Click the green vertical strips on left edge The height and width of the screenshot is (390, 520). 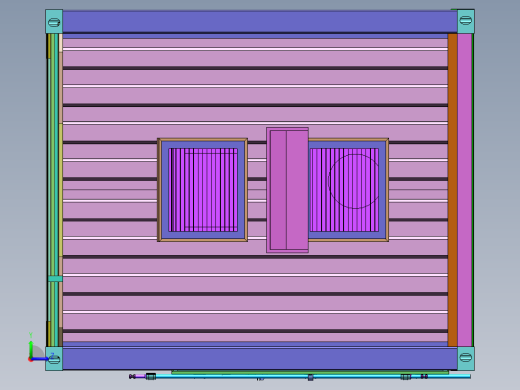(53, 190)
